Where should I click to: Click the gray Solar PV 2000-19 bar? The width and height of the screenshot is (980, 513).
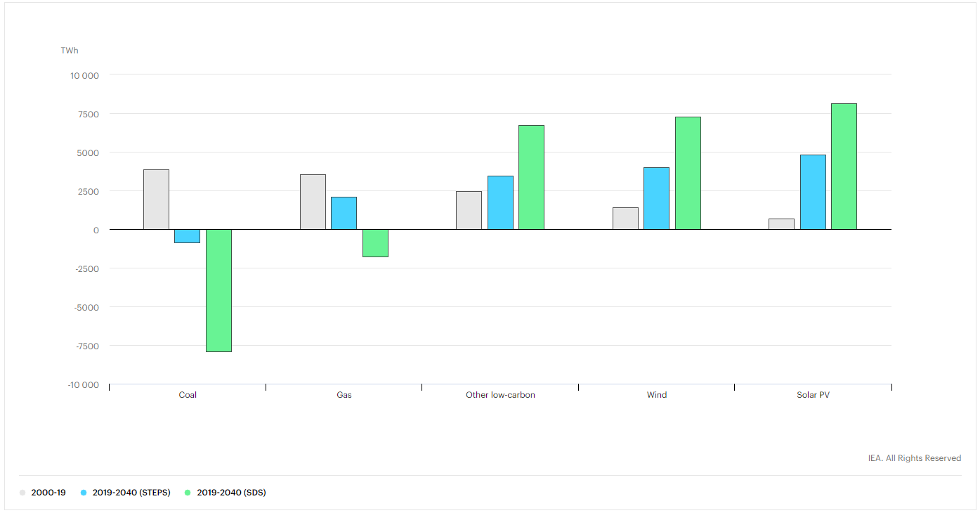coord(781,224)
